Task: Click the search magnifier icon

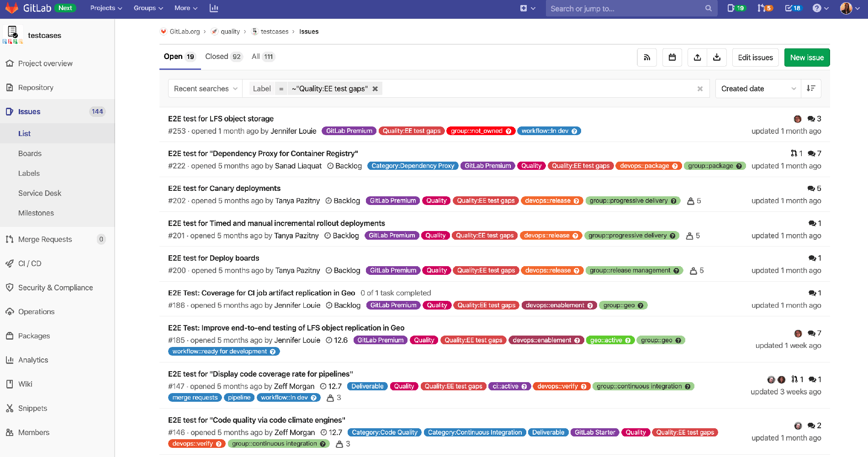Action: click(x=708, y=8)
